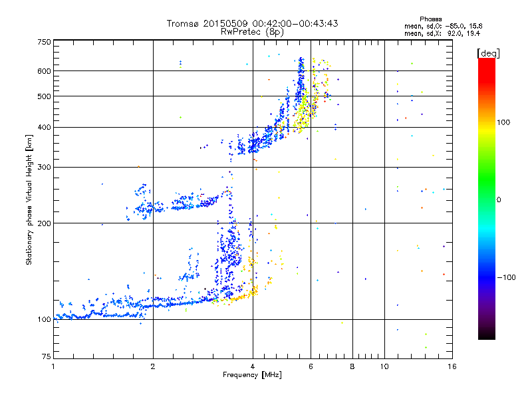Click y-axis tick value '600'
Image resolution: width=532 pixels, height=399 pixels.
(44, 71)
